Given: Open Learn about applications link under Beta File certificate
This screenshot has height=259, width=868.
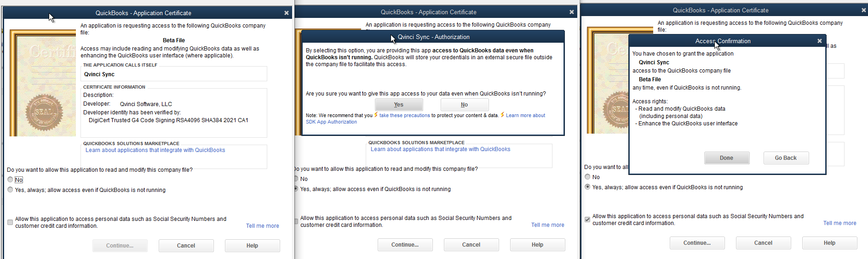Looking at the screenshot, I should [155, 150].
